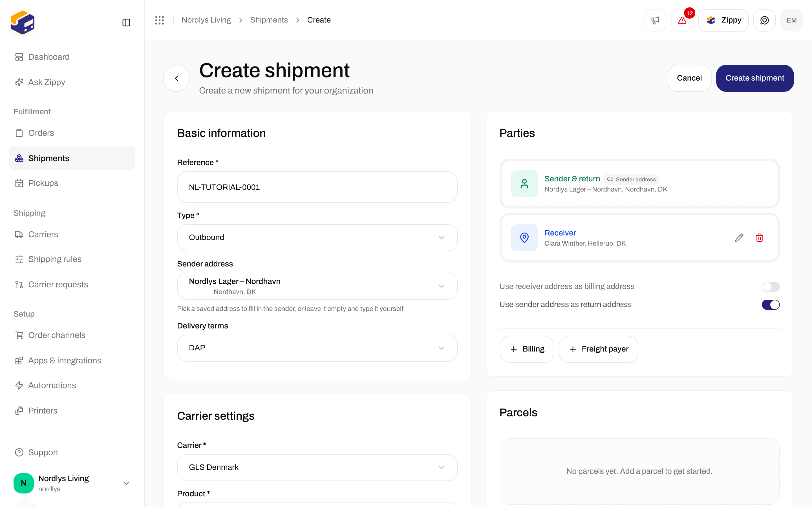Expand the Type Outbound dropdown
The height and width of the screenshot is (507, 812).
tap(317, 237)
